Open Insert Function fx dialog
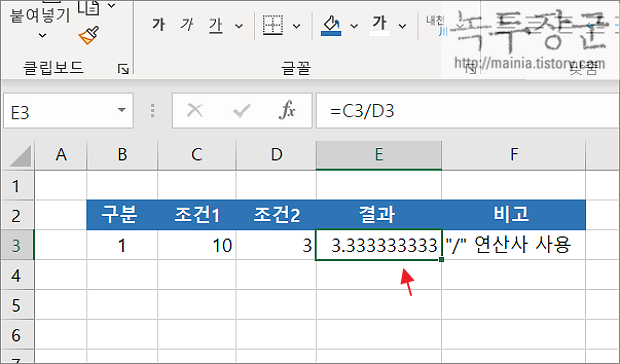Screen dimensions: 620x364 tap(287, 110)
